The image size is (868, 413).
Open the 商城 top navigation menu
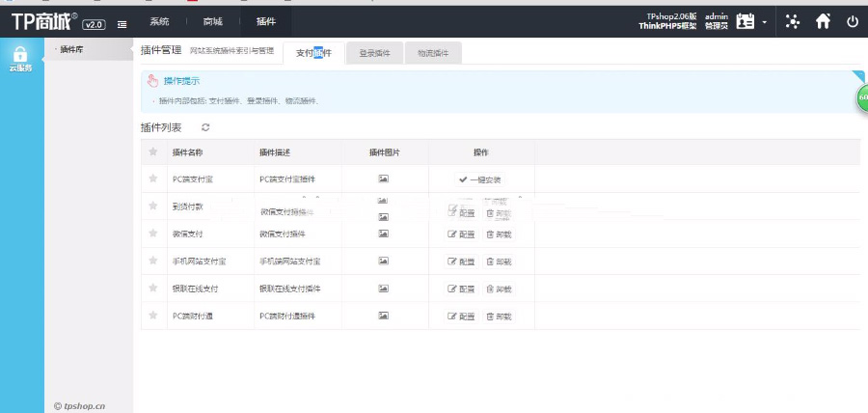(x=212, y=21)
